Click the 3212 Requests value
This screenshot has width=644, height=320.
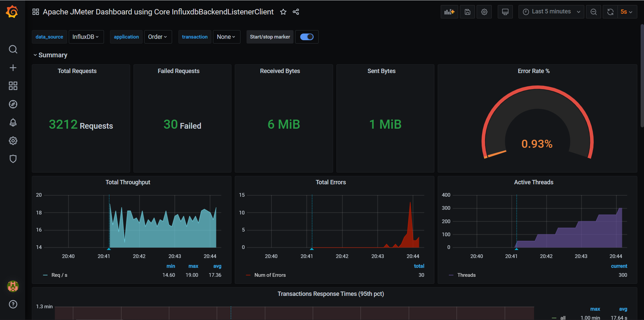click(81, 125)
